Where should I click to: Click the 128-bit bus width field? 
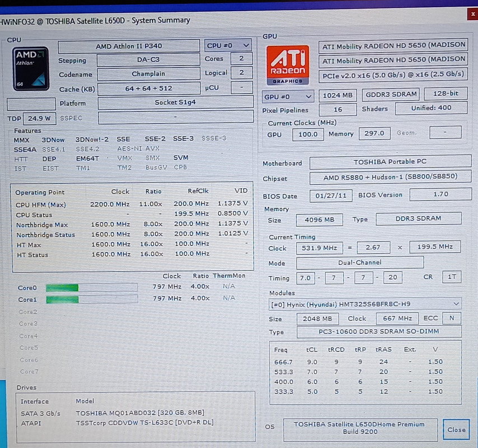pos(446,94)
